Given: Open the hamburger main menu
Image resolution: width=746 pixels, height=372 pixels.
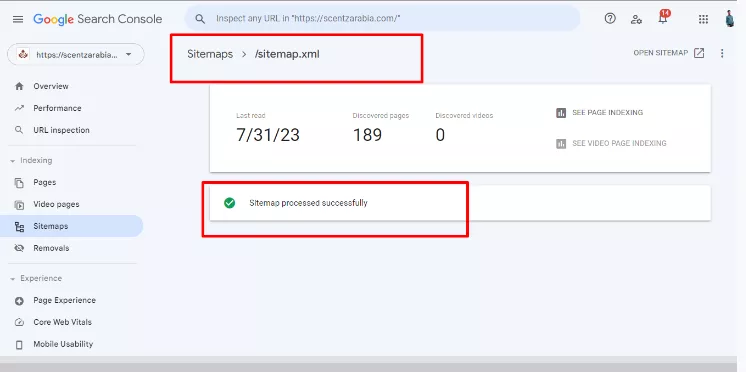Looking at the screenshot, I should [x=18, y=19].
